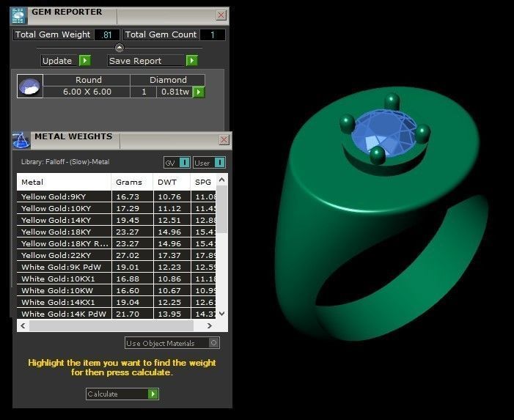The image size is (514, 420).
Task: Click the Round shape cell
Action: (x=87, y=80)
